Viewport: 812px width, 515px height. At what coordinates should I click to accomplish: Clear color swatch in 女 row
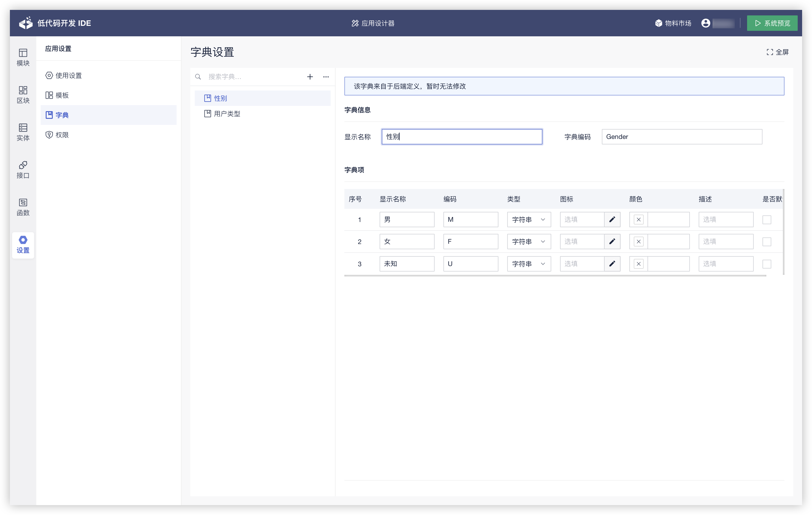click(638, 242)
